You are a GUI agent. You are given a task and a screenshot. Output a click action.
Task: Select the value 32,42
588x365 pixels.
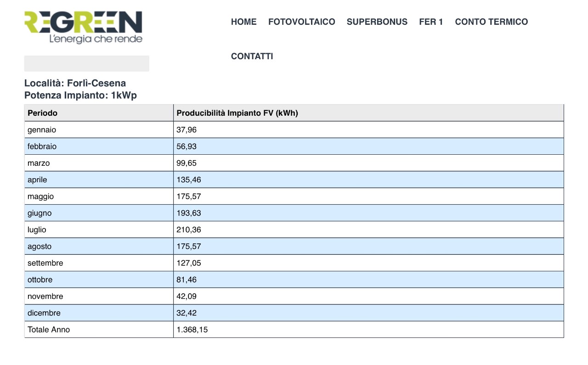click(187, 313)
